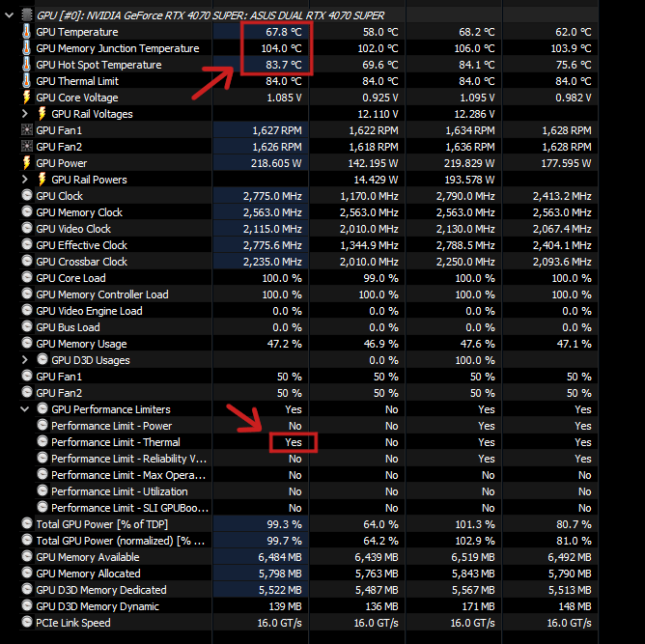Click clock icon beside GPU Crossbar Clock
Viewport: 645px width, 644px height.
click(27, 261)
